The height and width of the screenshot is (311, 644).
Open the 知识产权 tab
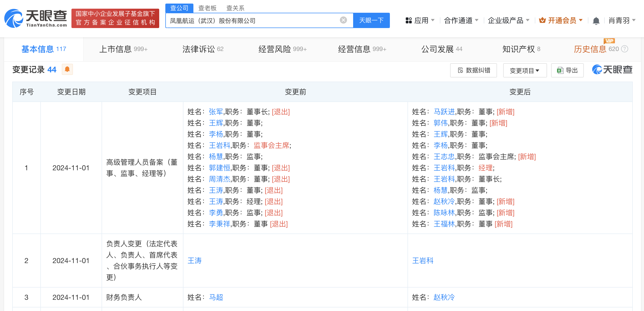coord(521,49)
